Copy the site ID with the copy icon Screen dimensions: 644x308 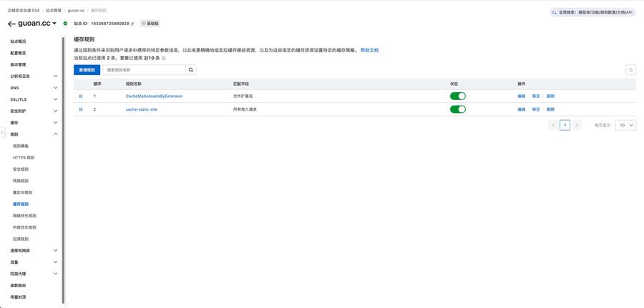pos(132,24)
